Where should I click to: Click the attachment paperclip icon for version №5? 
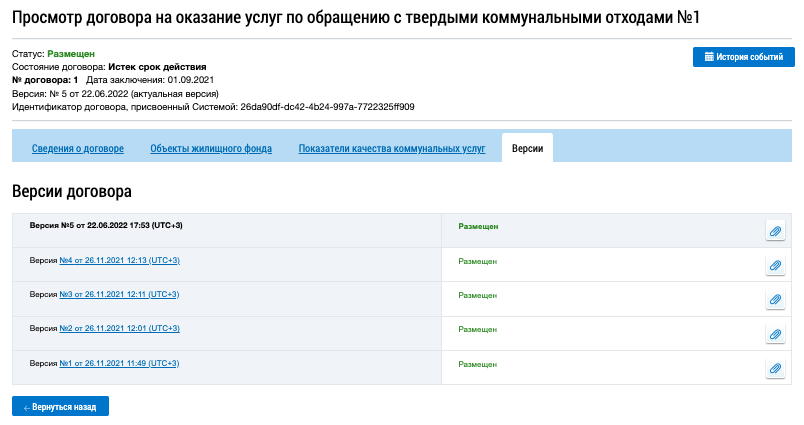tap(775, 231)
